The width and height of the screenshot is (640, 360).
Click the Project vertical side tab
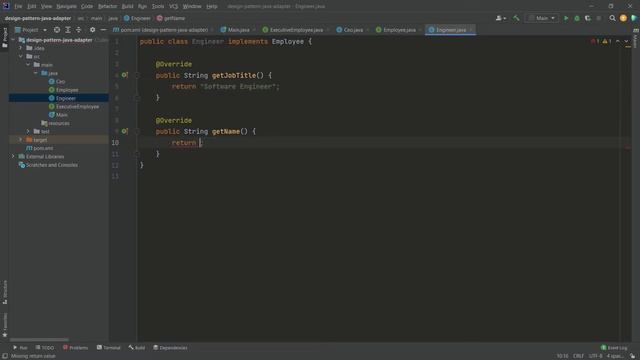point(5,38)
